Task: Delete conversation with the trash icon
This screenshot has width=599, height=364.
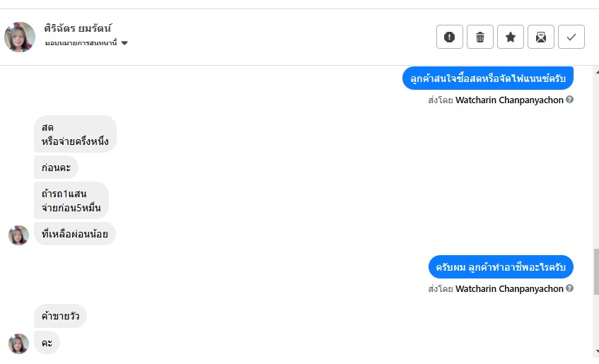Action: (480, 37)
